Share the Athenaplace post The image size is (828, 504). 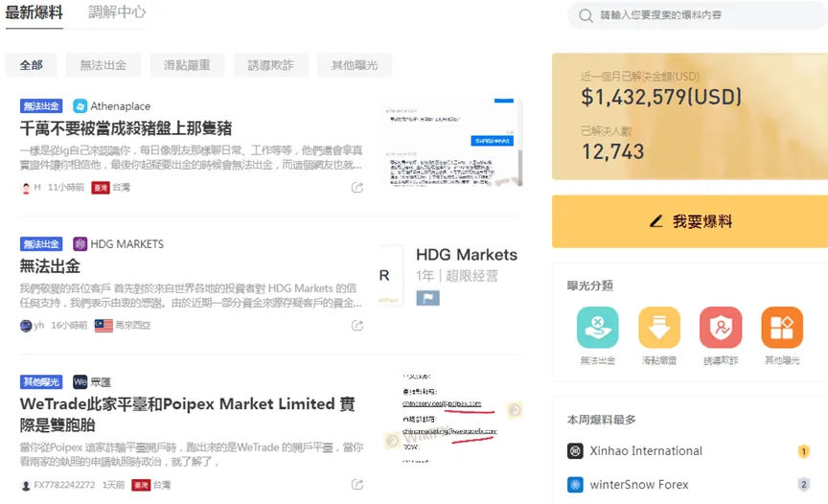pyautogui.click(x=357, y=188)
